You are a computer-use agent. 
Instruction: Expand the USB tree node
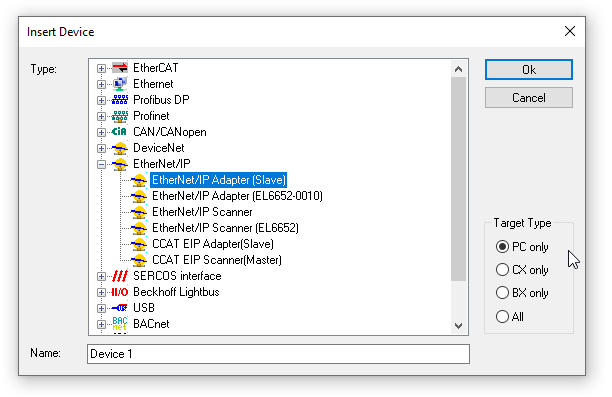tap(101, 308)
